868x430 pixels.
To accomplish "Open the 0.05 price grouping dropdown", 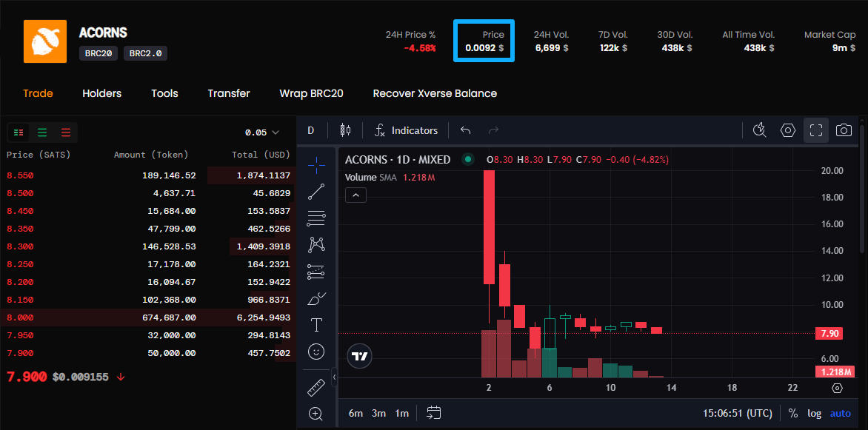I will (262, 132).
